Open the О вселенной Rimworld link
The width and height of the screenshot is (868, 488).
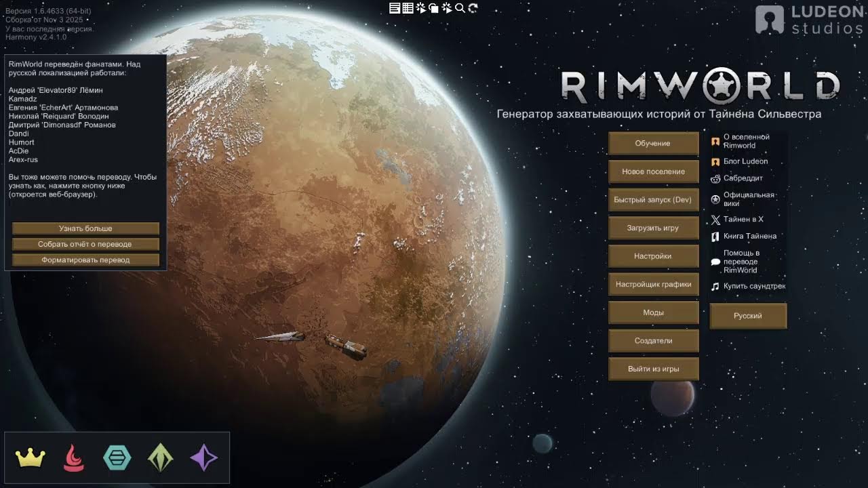coord(746,141)
